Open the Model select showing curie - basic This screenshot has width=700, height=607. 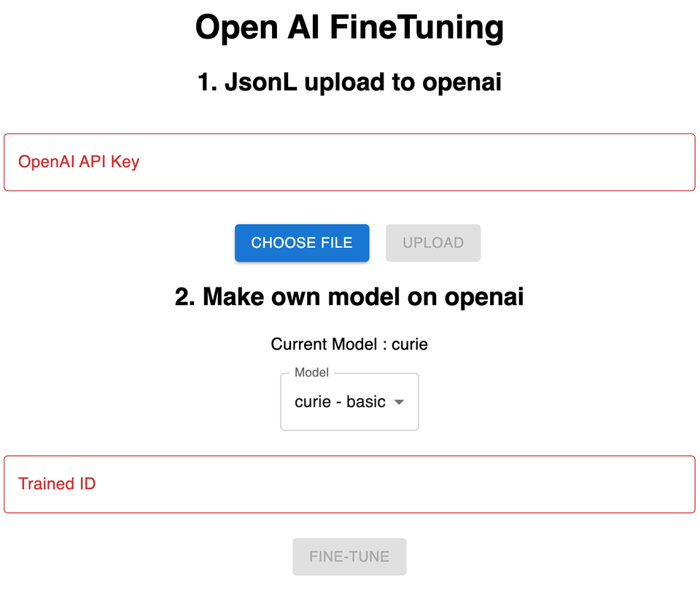[x=349, y=402]
